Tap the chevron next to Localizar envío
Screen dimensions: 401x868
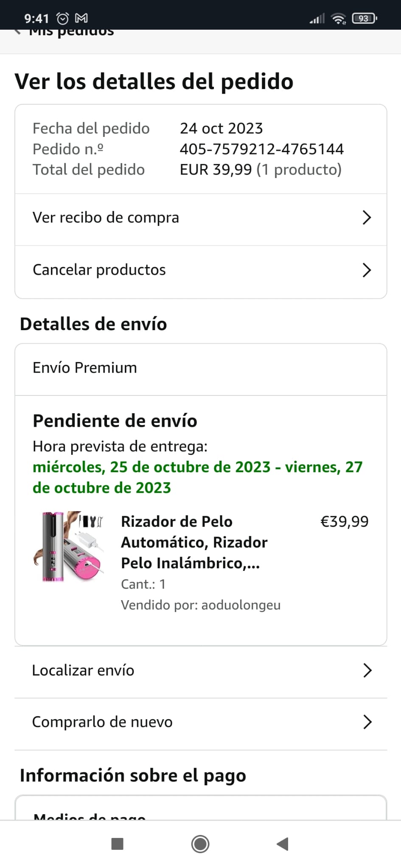367,670
